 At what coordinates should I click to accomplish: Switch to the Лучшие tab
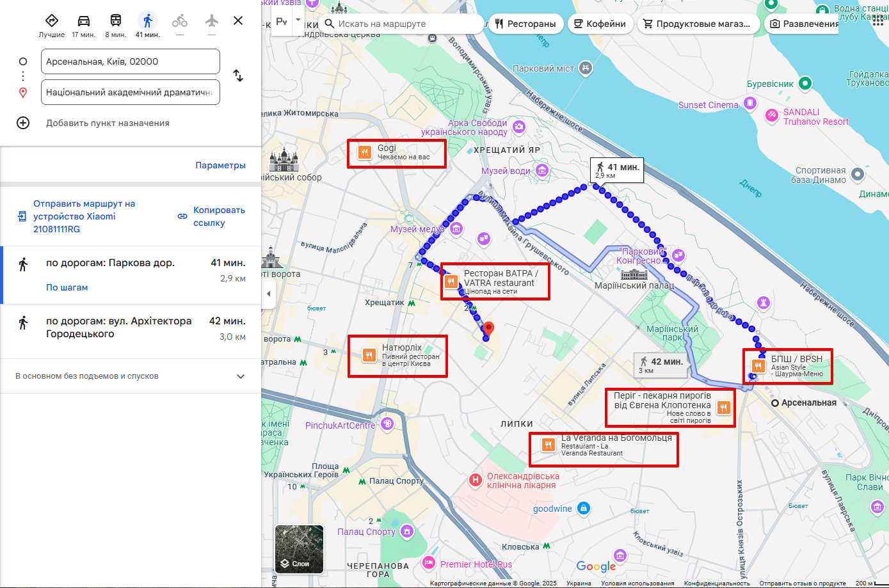tap(52, 20)
